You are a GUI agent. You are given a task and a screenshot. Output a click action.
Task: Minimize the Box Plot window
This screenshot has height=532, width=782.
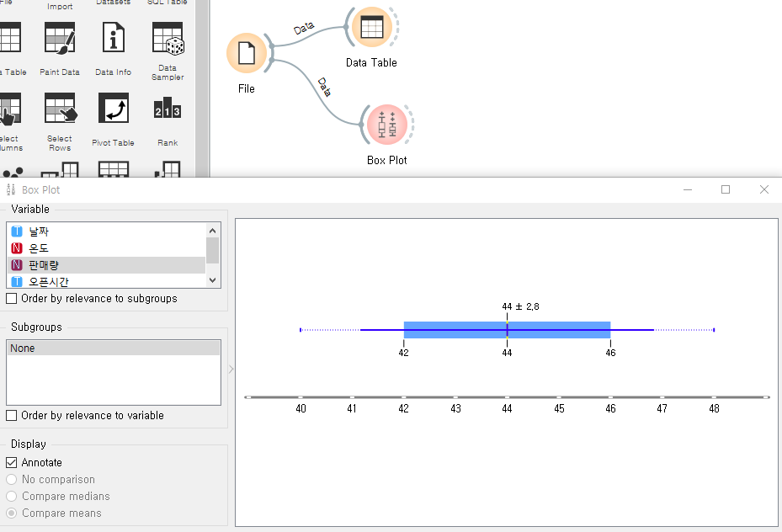688,189
